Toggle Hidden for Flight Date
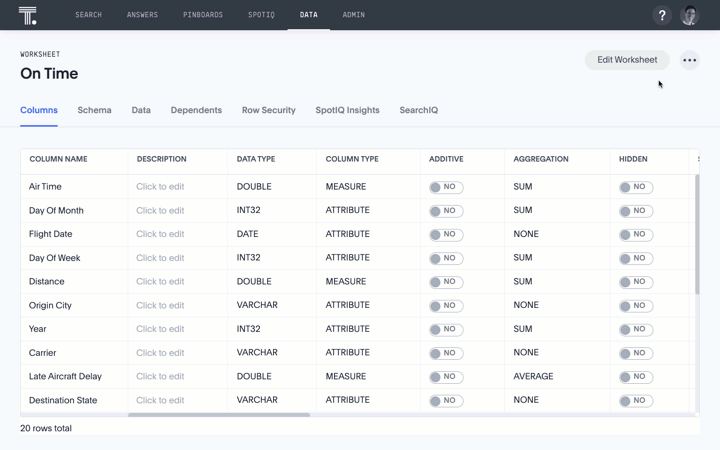 pos(636,234)
